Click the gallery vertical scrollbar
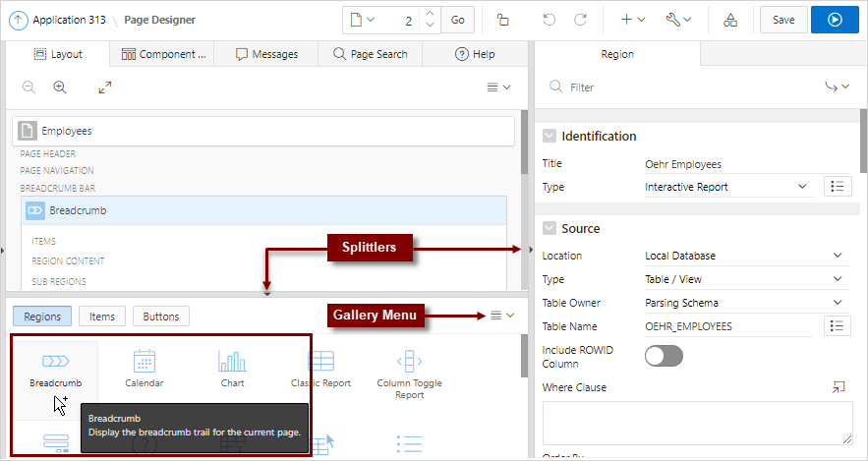 click(524, 356)
